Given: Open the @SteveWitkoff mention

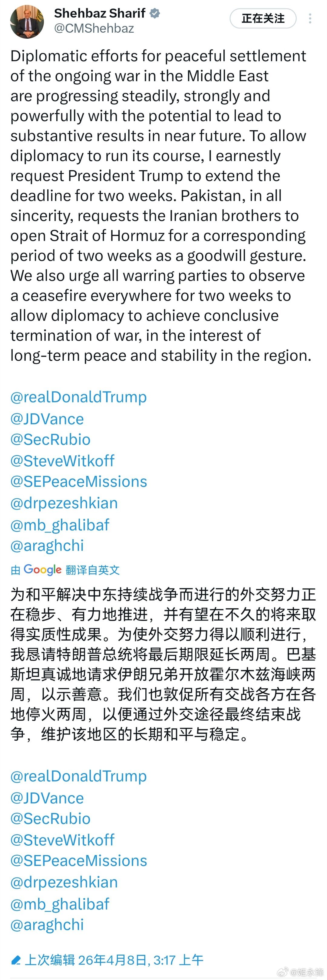Looking at the screenshot, I should click(62, 461).
